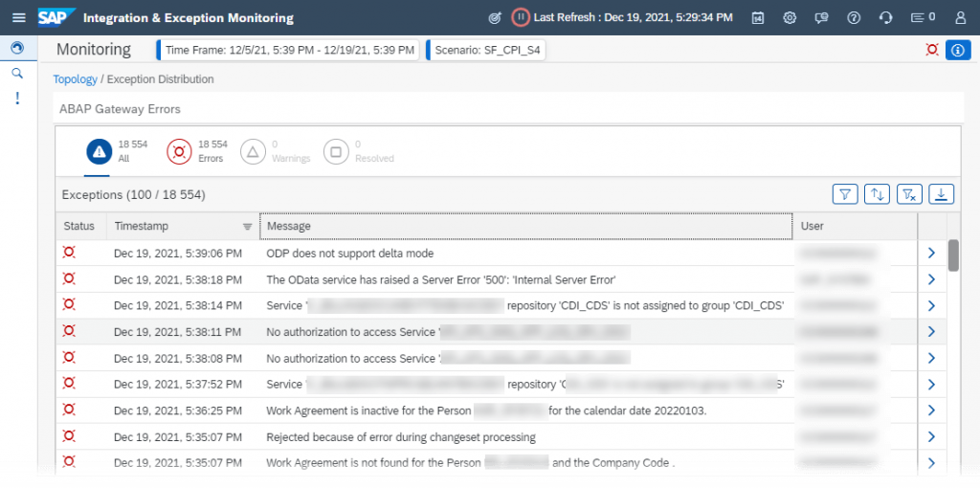Screen dimensions: 980x488
Task: Select the Monitoring sidebar icon
Action: tap(17, 48)
